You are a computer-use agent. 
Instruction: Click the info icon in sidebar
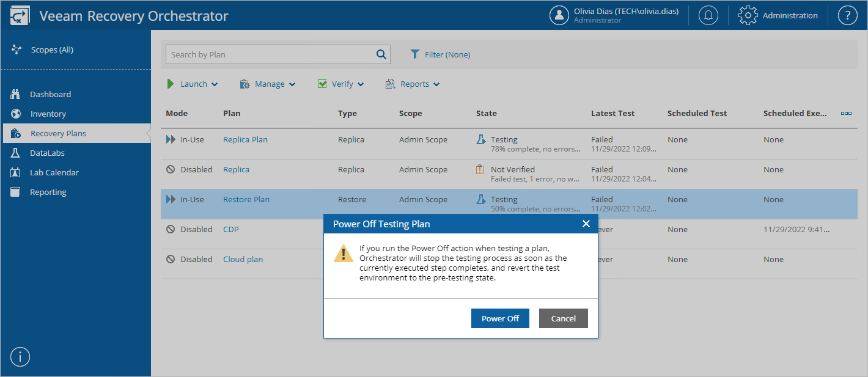click(20, 357)
